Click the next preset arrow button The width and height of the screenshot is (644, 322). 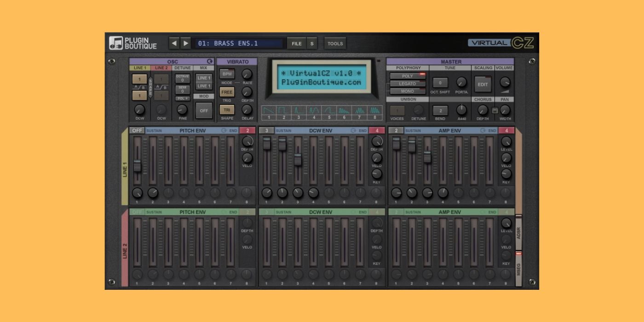pyautogui.click(x=185, y=43)
